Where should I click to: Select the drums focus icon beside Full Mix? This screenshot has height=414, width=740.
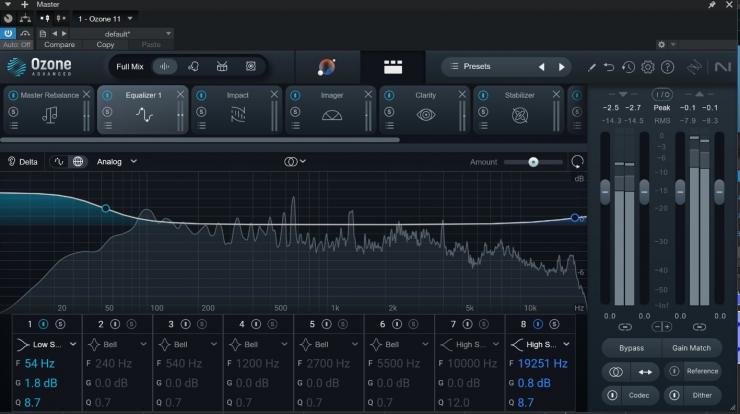pos(222,67)
